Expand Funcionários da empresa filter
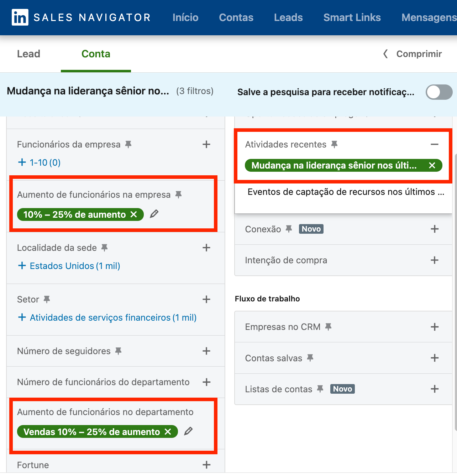 tap(206, 144)
